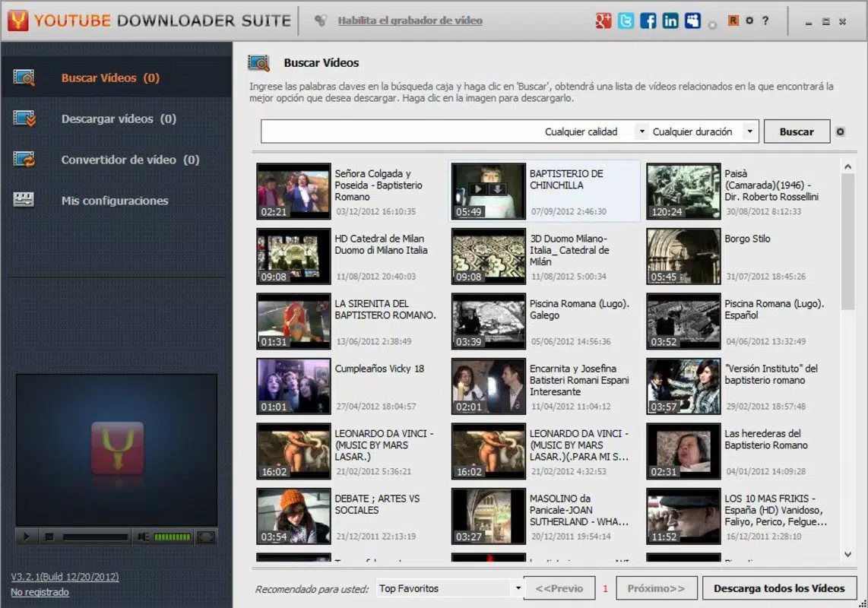The height and width of the screenshot is (608, 868).
Task: Click the version V3.2.1 build link
Action: (x=65, y=577)
